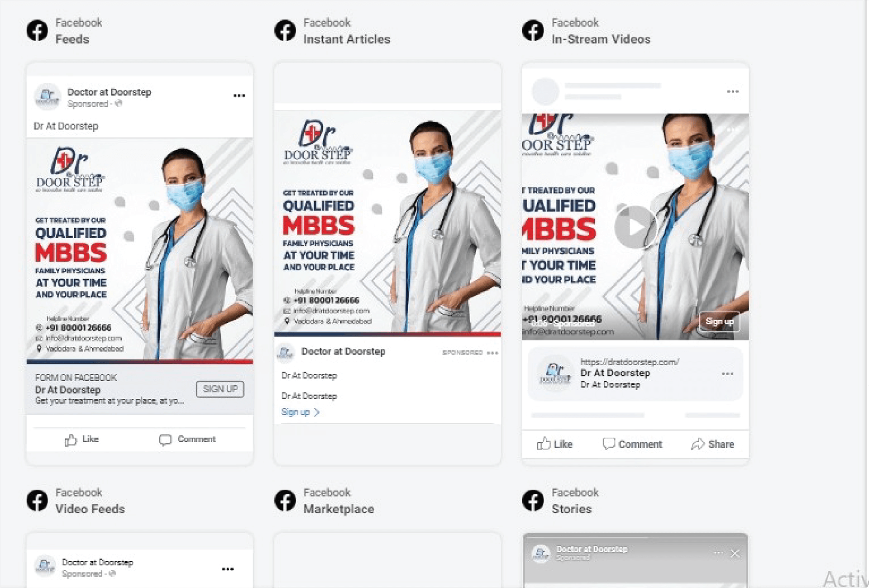Click the Facebook logo beside In-Stream Videos

coord(533,31)
